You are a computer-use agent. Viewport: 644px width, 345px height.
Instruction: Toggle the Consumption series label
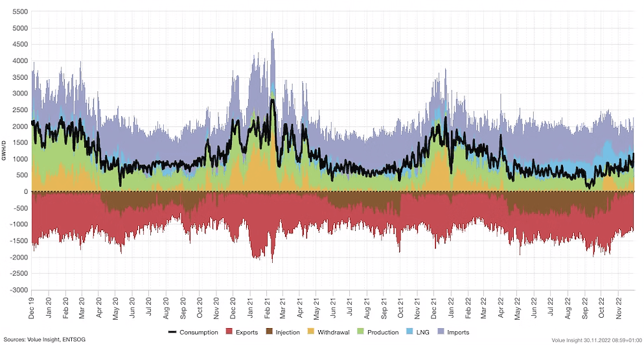click(x=199, y=333)
